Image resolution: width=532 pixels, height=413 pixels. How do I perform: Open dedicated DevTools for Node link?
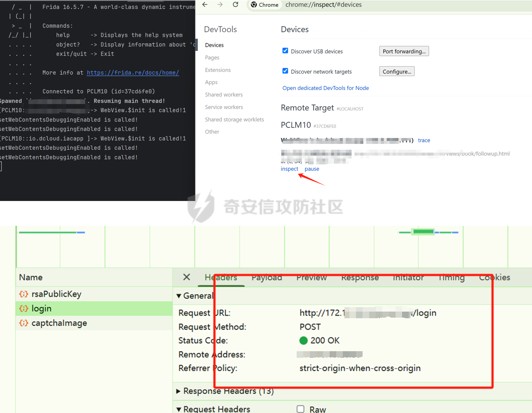tap(326, 88)
